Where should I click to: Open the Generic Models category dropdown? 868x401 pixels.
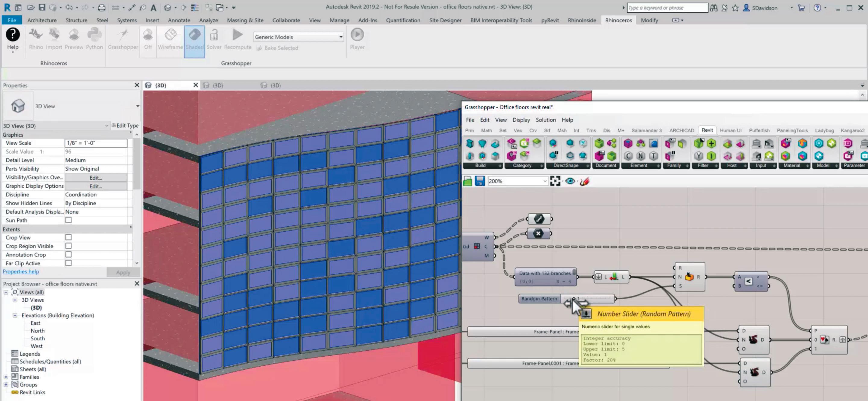(298, 37)
